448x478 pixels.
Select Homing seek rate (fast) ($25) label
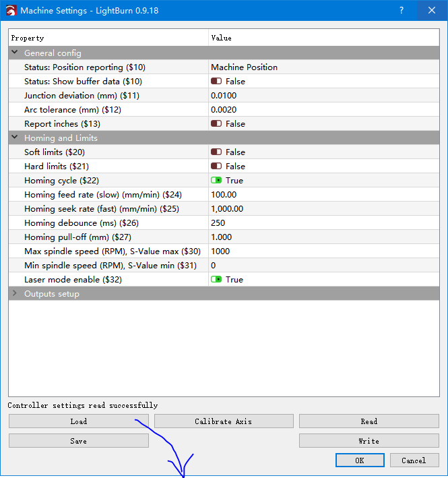[102, 209]
